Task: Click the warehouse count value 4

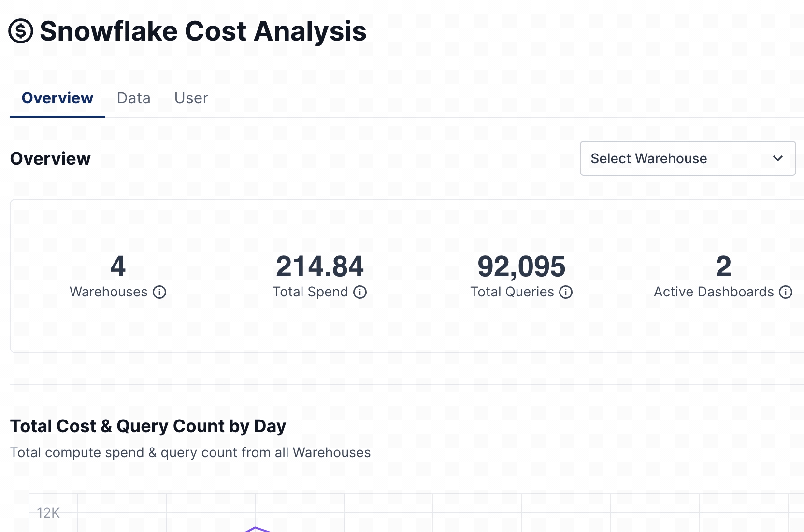Action: tap(118, 266)
